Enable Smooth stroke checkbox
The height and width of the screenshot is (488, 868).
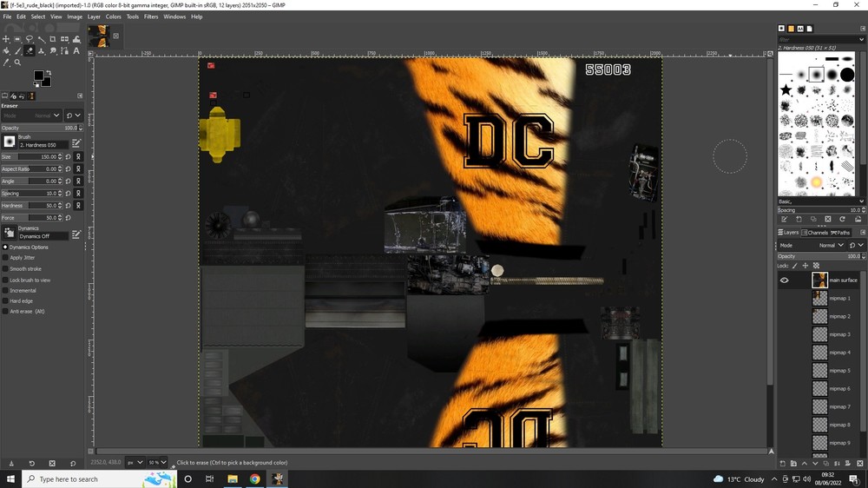pyautogui.click(x=5, y=268)
